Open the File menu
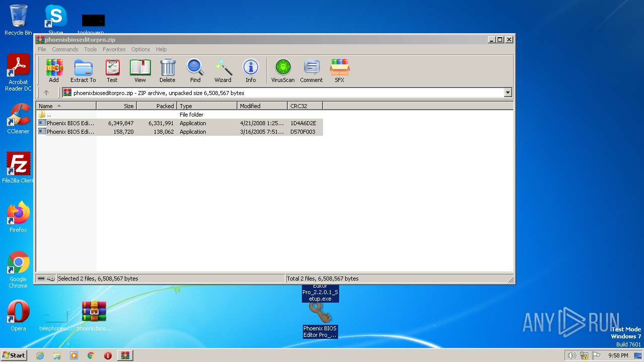644x362 pixels. tap(42, 49)
